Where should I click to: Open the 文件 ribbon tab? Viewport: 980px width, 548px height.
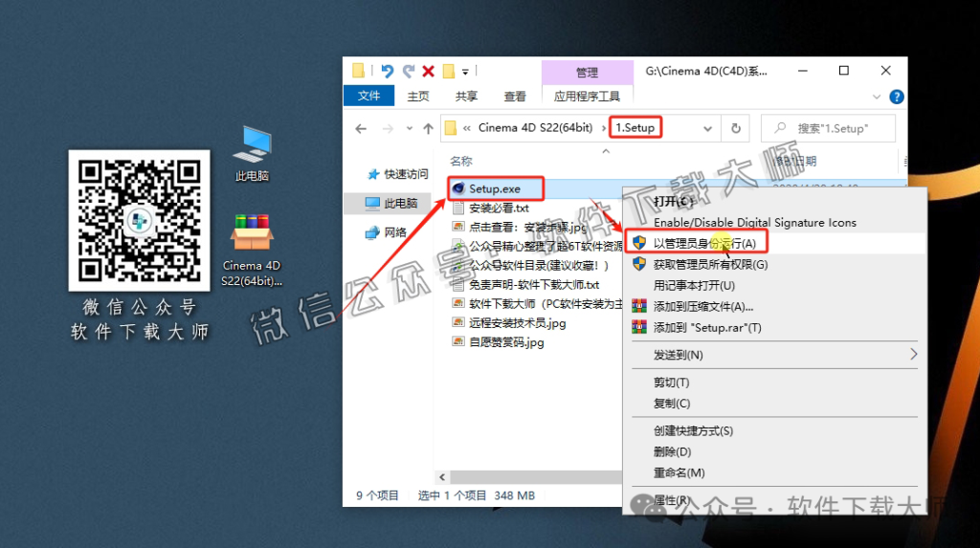[368, 96]
